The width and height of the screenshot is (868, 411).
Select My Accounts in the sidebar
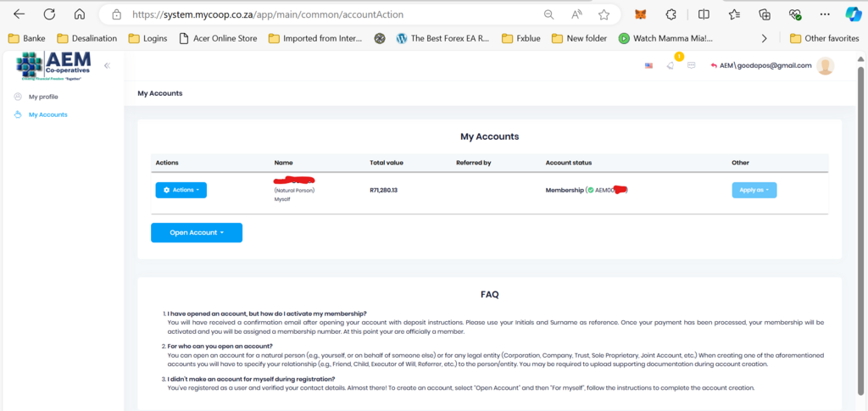point(47,114)
